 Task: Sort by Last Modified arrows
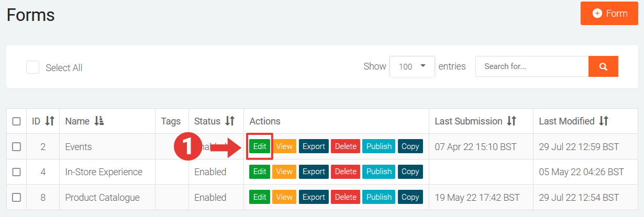604,121
